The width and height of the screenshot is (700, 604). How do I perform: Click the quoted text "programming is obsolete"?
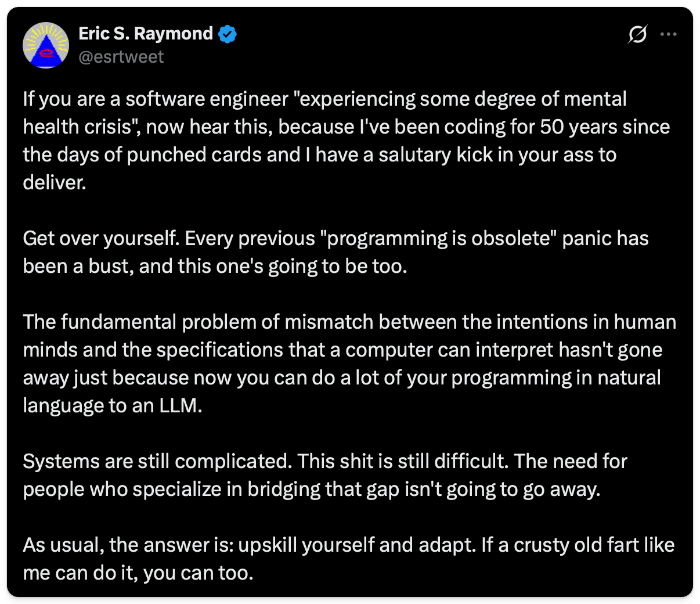pos(438,239)
